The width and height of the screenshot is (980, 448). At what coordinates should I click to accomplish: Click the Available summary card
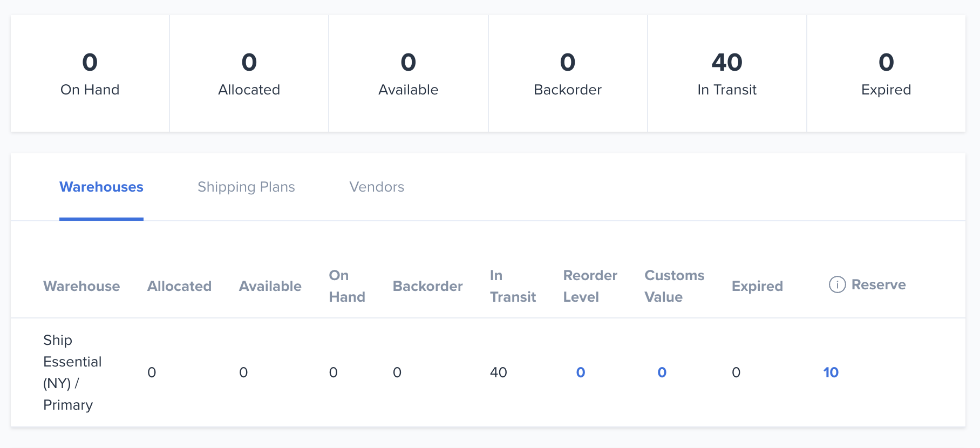coord(409,73)
